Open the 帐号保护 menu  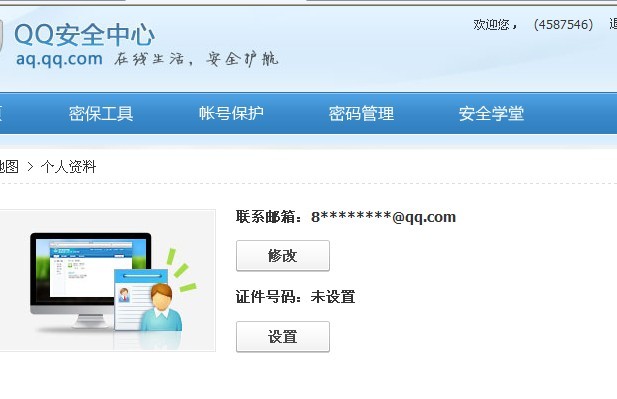tap(231, 113)
